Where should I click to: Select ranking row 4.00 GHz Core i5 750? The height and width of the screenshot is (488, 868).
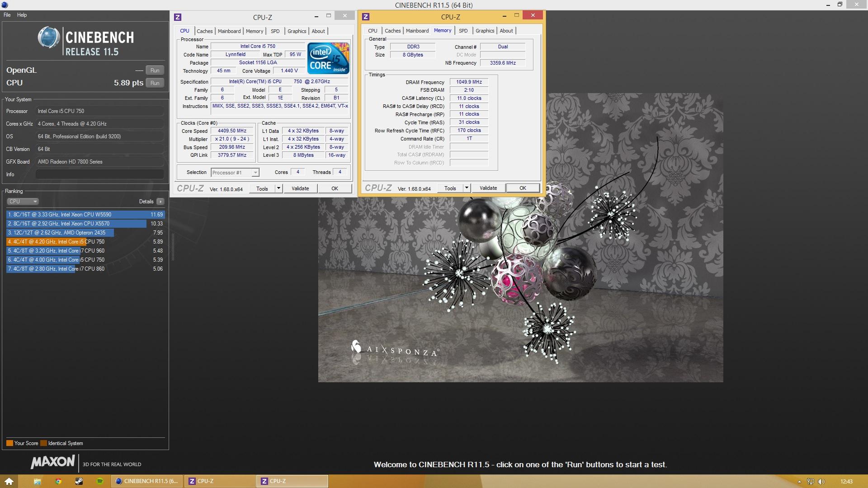tap(85, 260)
